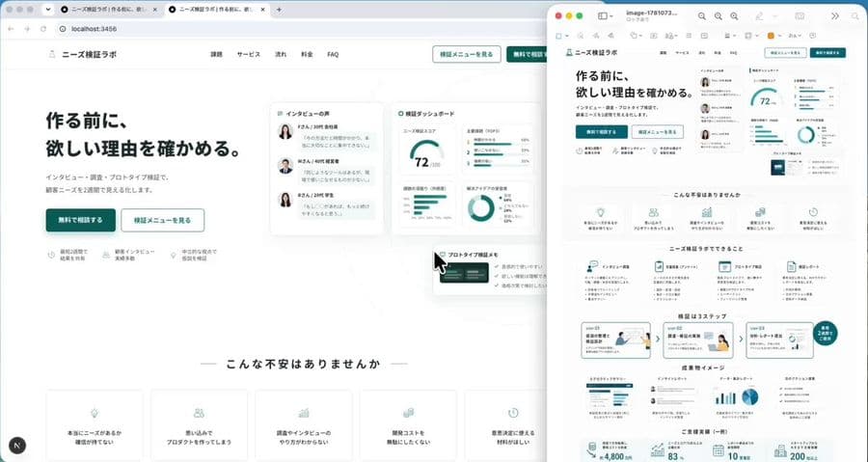Click Preview adjust size icon
868x462 pixels.
pos(704,36)
